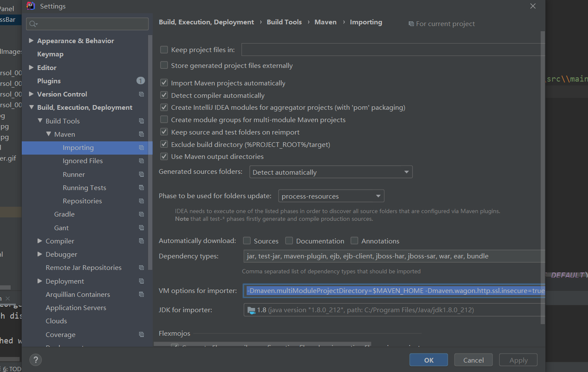Click project-level icon beside Gradle
This screenshot has height=372, width=588.
(x=141, y=214)
